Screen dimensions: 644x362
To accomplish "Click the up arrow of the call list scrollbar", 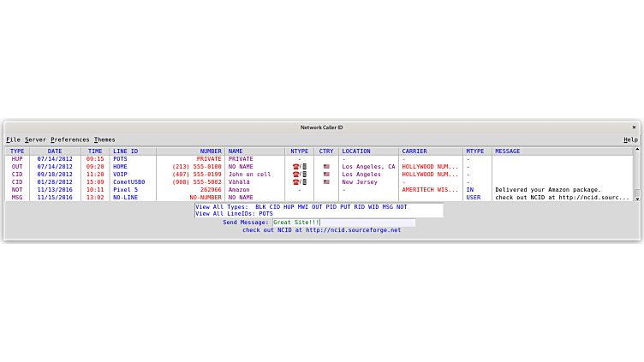I will [x=636, y=151].
